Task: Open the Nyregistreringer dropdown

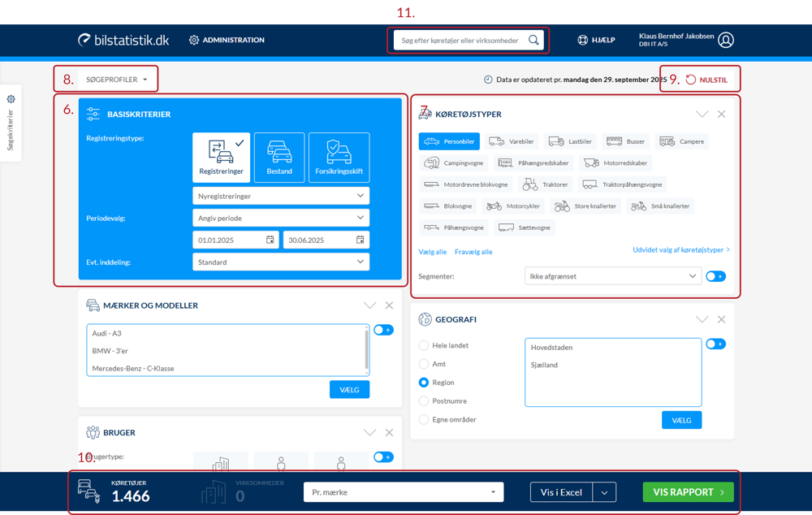Action: point(281,196)
